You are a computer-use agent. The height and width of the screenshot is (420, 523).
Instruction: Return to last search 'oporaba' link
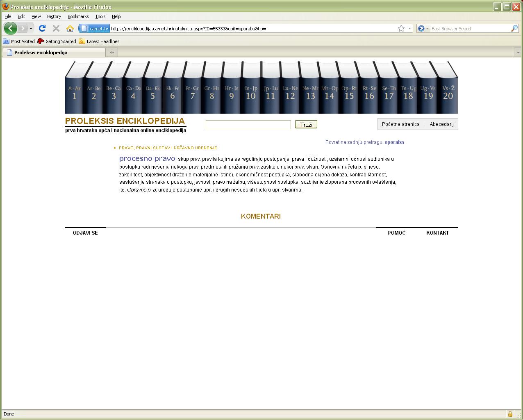(394, 142)
